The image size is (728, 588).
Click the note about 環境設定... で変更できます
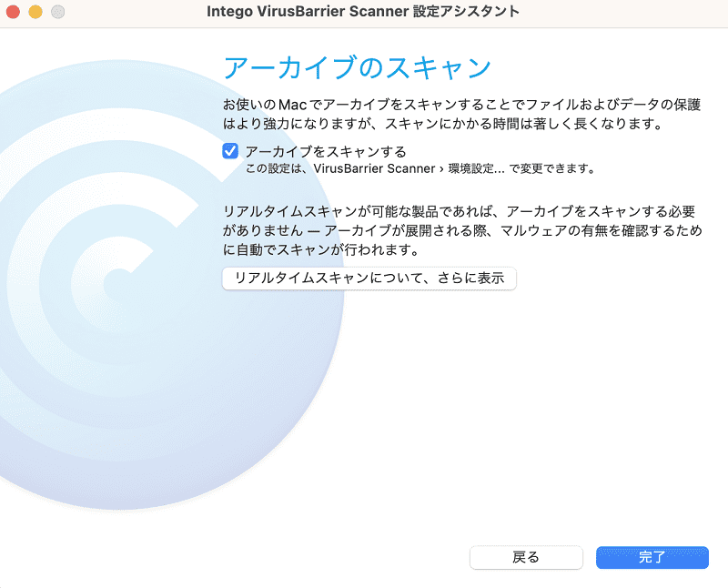(x=420, y=168)
